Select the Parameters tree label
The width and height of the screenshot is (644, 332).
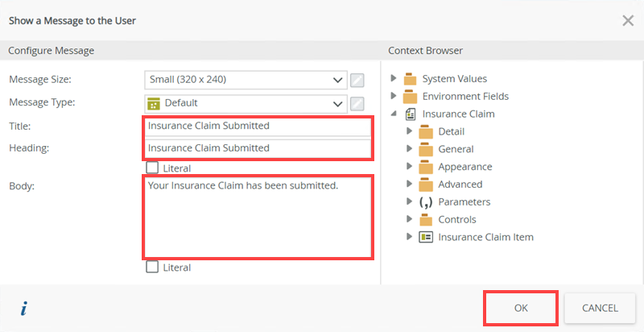464,202
